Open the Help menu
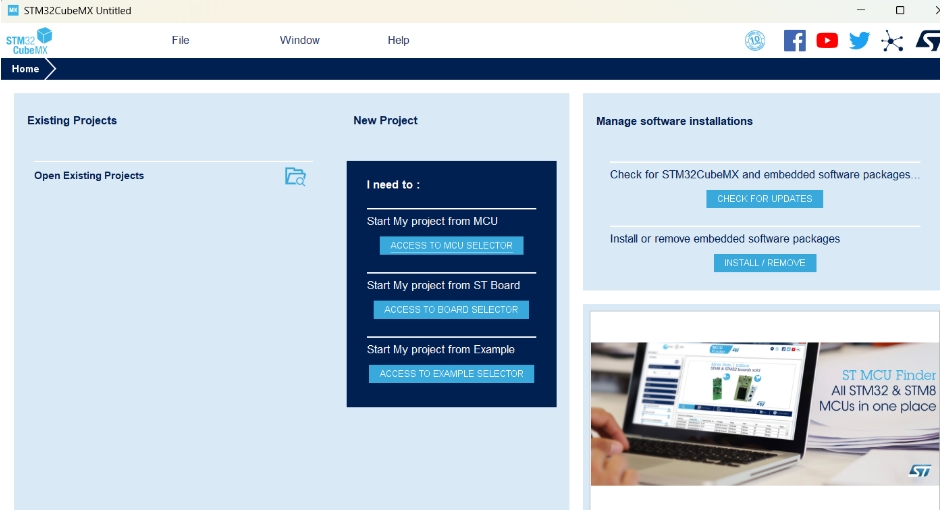The width and height of the screenshot is (940, 510). (x=398, y=40)
